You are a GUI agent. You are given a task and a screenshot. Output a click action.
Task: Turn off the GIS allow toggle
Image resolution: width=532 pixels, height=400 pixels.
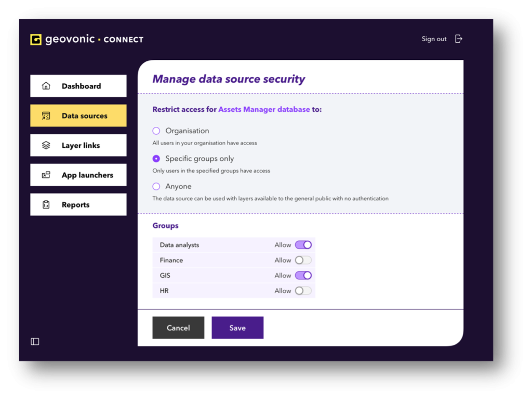(x=303, y=276)
